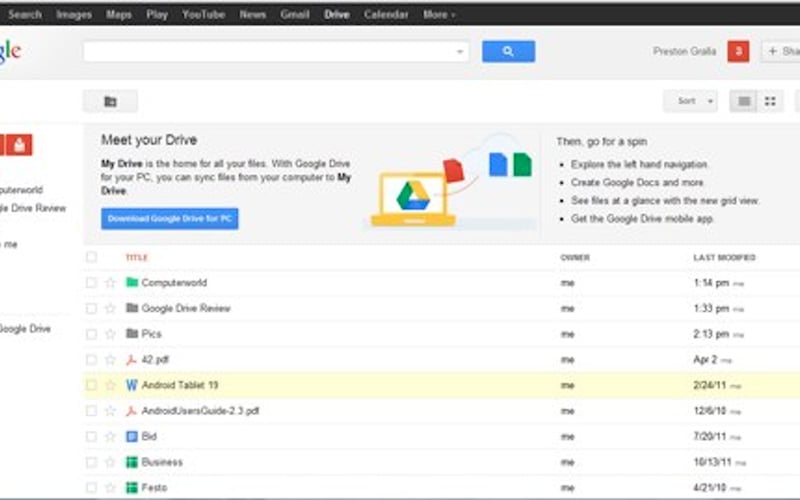The image size is (800, 500).
Task: Open the AndroidUsersGuide-2.3.pdf title link
Action: click(201, 411)
